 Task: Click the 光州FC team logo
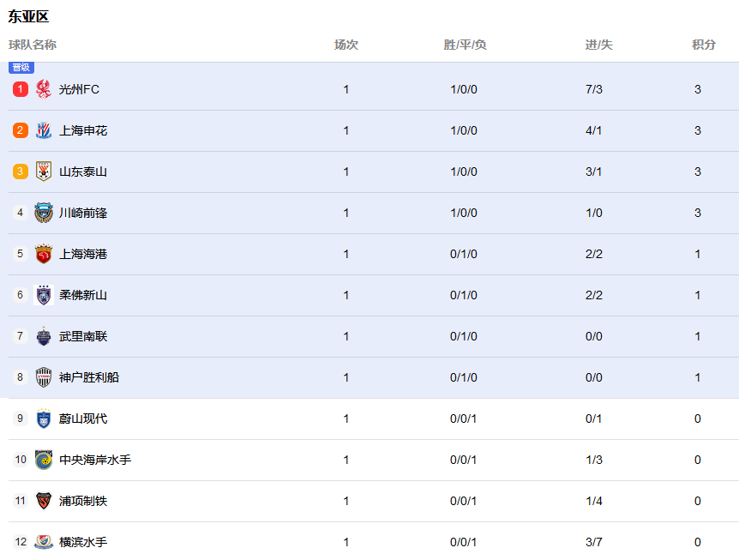(44, 89)
